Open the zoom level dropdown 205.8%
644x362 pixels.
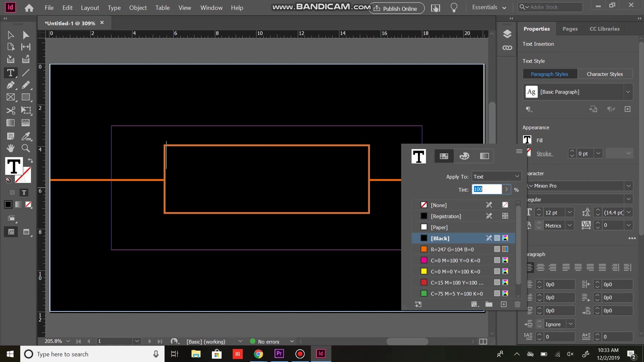(x=68, y=341)
